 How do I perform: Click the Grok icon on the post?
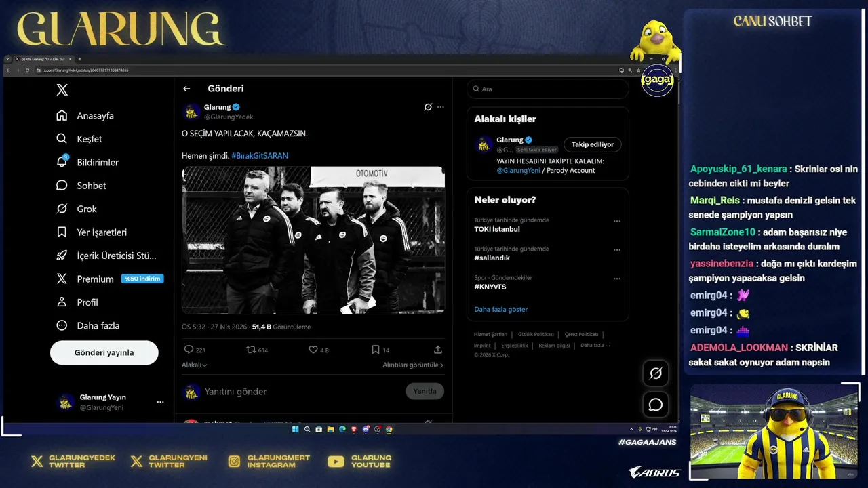pyautogui.click(x=428, y=107)
